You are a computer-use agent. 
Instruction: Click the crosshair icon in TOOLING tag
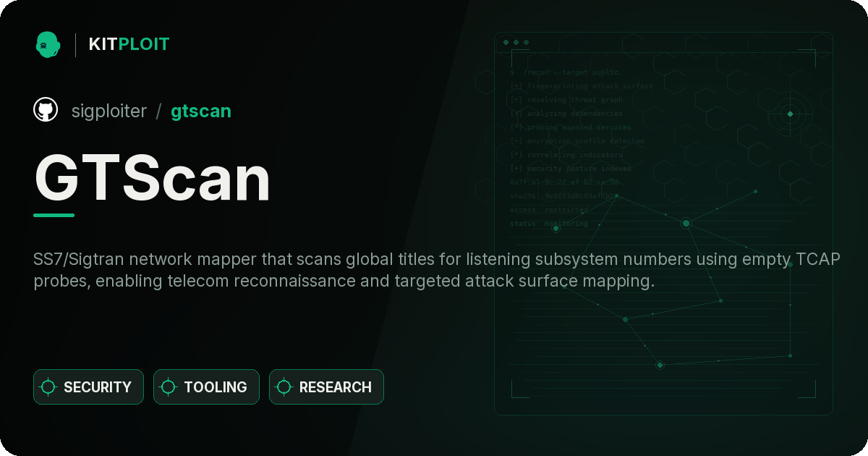tap(169, 387)
